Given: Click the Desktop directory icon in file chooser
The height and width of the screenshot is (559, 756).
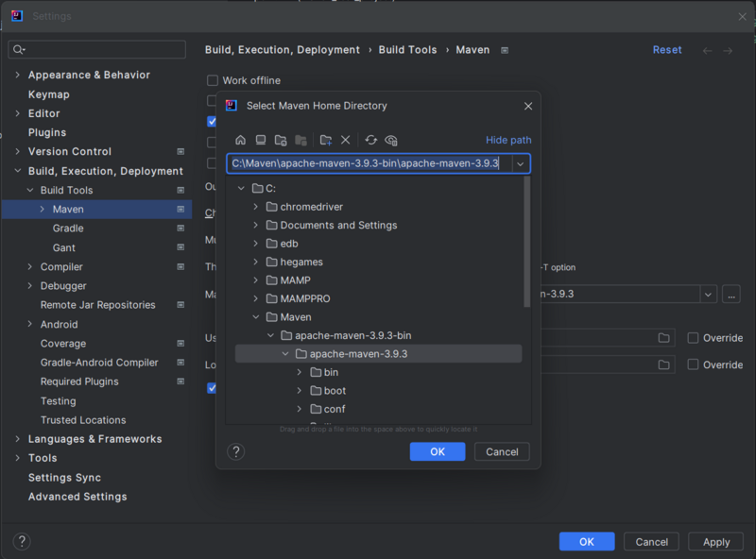Looking at the screenshot, I should click(x=261, y=141).
